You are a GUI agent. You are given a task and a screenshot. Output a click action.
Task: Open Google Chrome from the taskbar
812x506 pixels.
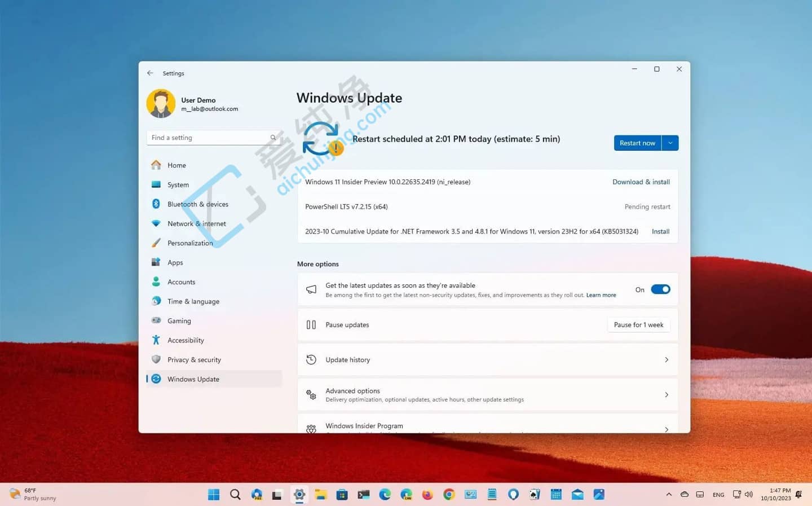coord(448,494)
